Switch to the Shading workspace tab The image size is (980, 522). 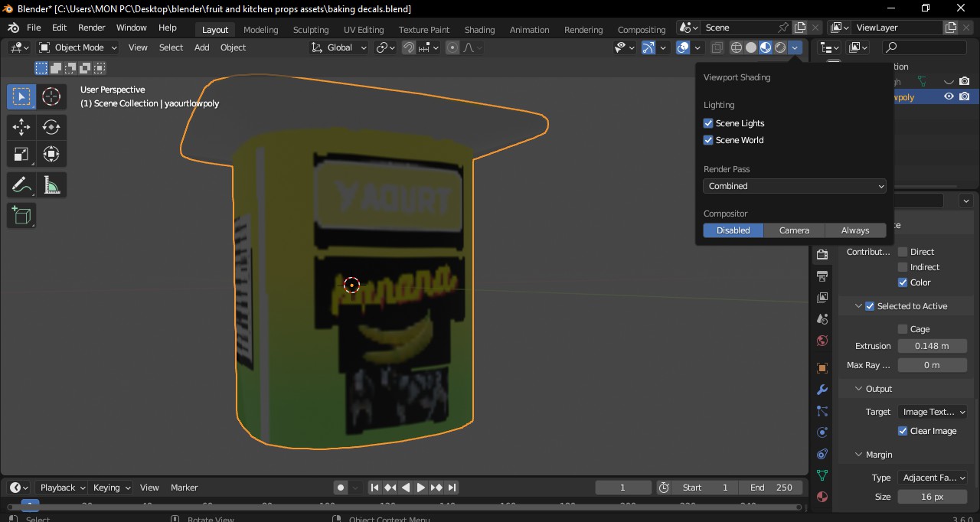(x=480, y=29)
